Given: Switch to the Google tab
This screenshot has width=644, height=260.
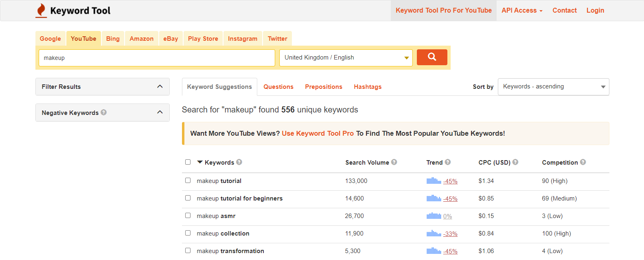Looking at the screenshot, I should (50, 38).
